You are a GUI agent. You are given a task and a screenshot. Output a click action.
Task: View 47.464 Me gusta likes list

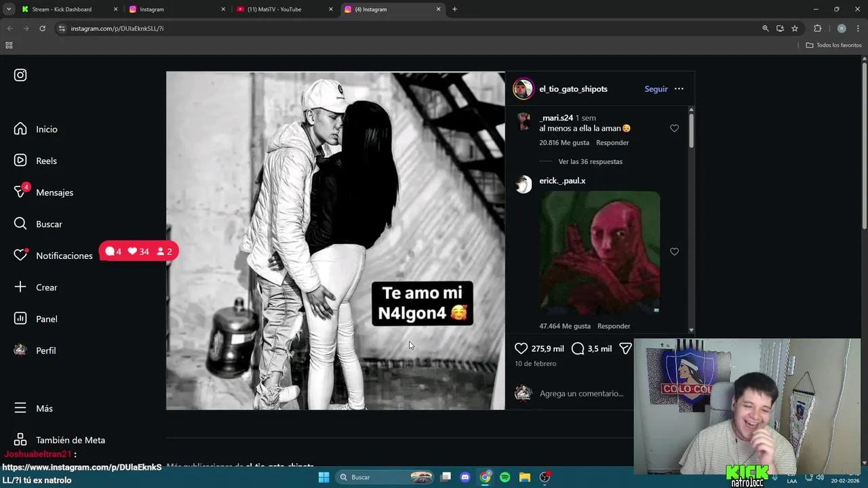565,326
